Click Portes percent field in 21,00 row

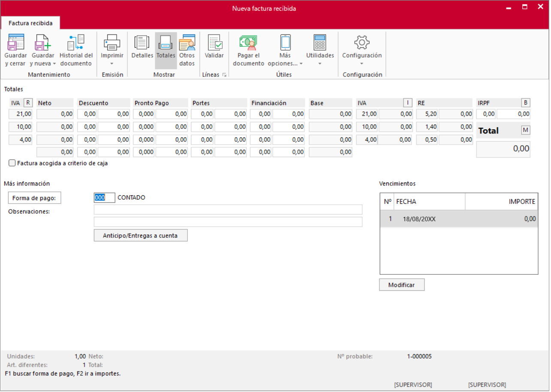(x=202, y=114)
